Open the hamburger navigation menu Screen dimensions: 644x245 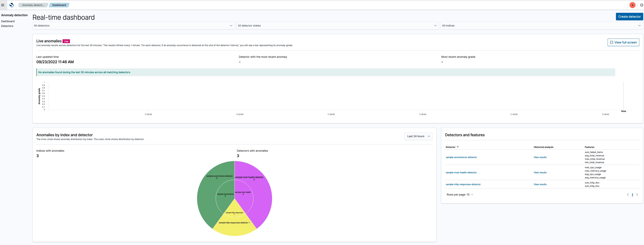click(x=3, y=5)
